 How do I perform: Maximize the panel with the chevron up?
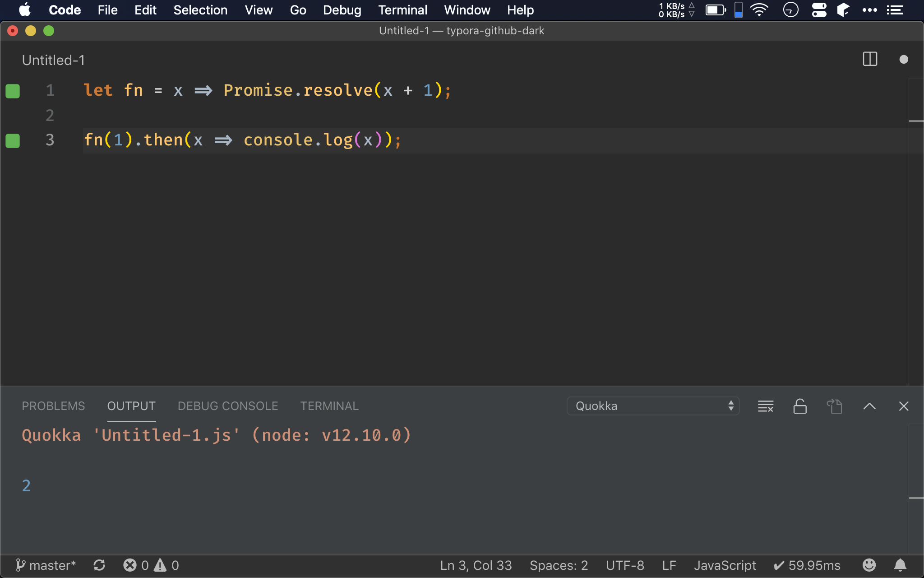point(869,406)
